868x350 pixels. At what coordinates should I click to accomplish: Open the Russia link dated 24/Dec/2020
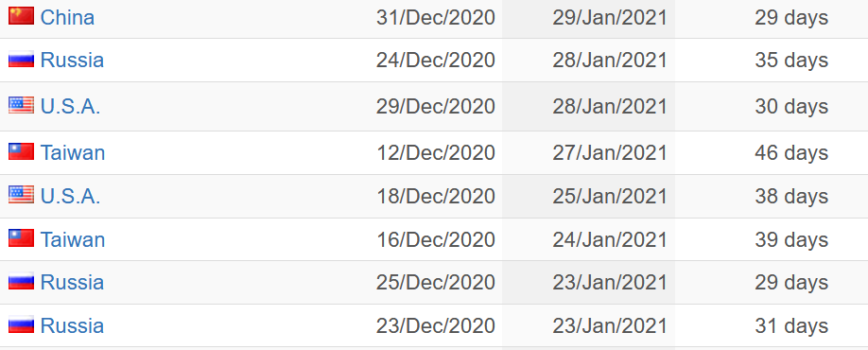72,60
